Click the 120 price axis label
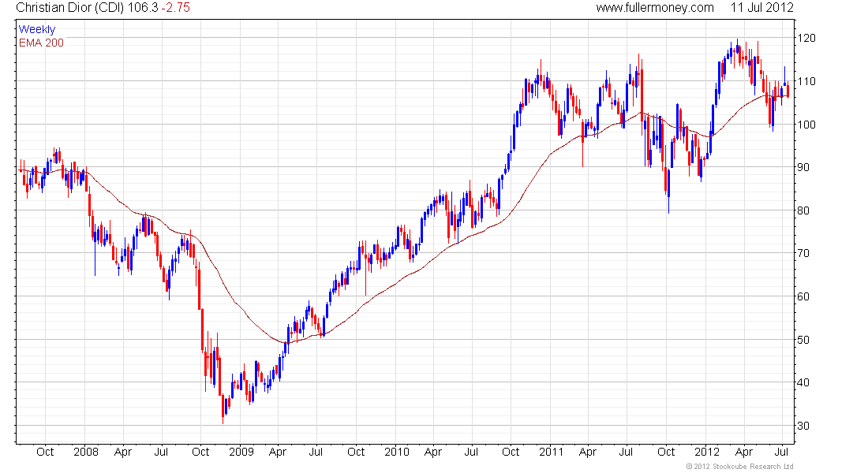The width and height of the screenshot is (868, 473). coord(806,38)
